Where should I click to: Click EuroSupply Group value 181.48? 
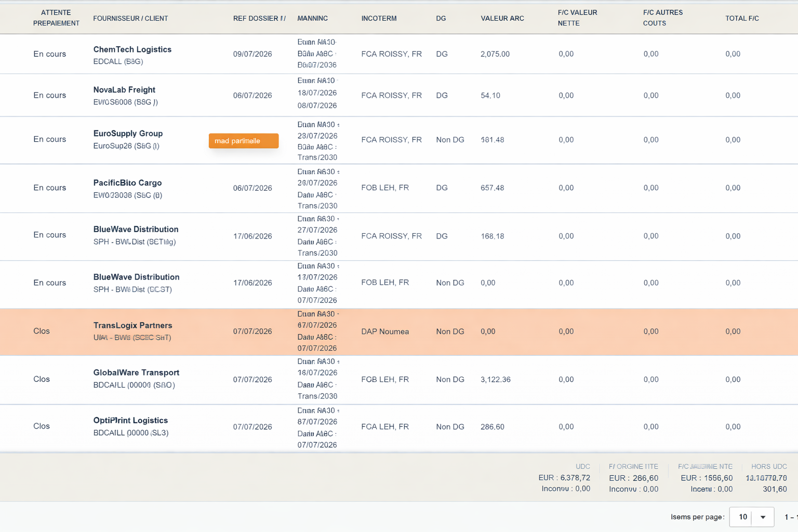[492, 140]
